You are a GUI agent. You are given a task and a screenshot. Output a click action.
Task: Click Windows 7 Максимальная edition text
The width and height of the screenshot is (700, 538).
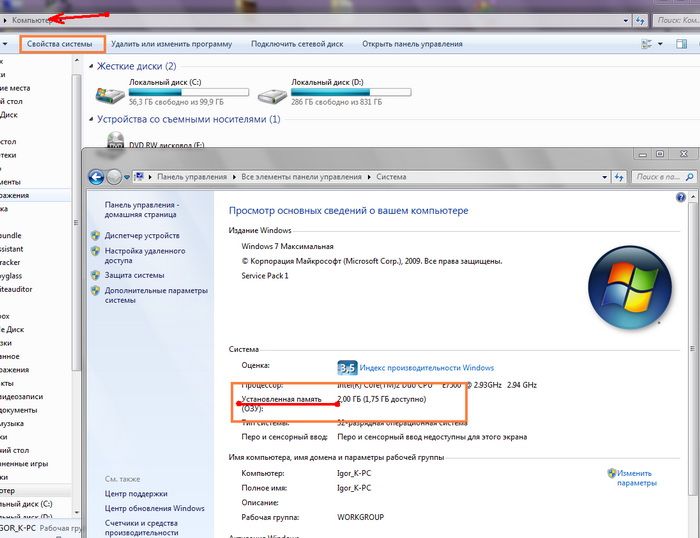[288, 246]
